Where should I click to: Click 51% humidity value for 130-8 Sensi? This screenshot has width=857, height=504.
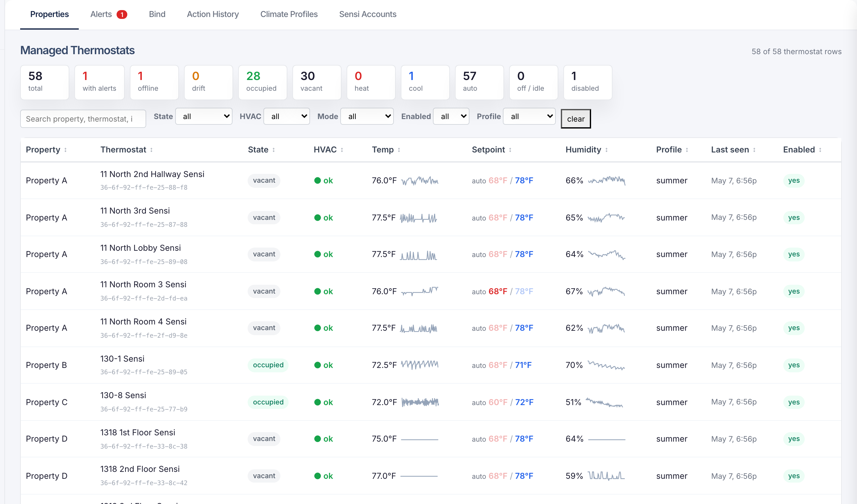point(573,402)
